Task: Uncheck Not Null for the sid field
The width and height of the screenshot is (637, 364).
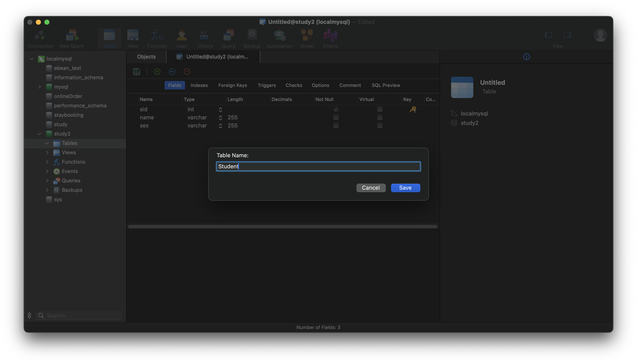Action: 336,109
